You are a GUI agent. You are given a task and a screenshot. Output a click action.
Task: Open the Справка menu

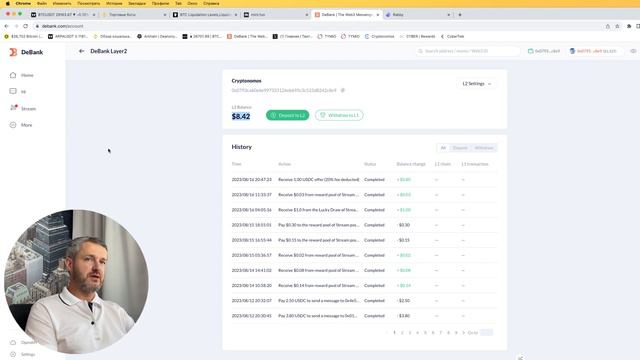pyautogui.click(x=211, y=3)
